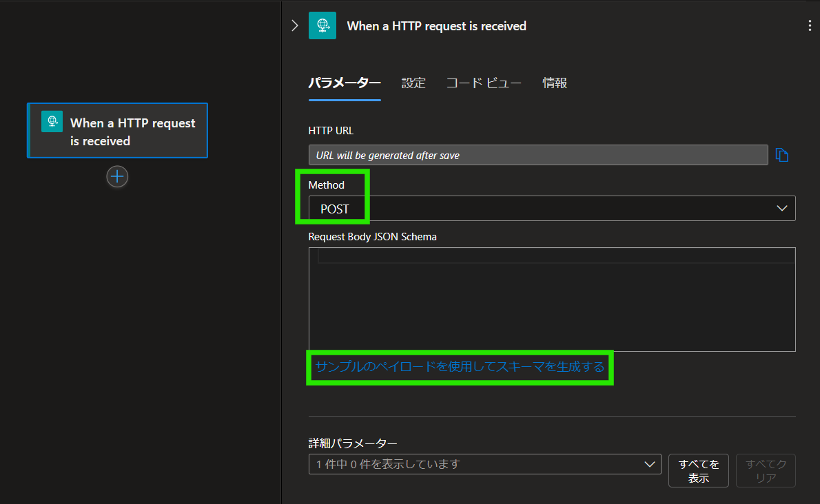This screenshot has height=504, width=820.
Task: Open the コード ビュー tab
Action: pyautogui.click(x=484, y=82)
